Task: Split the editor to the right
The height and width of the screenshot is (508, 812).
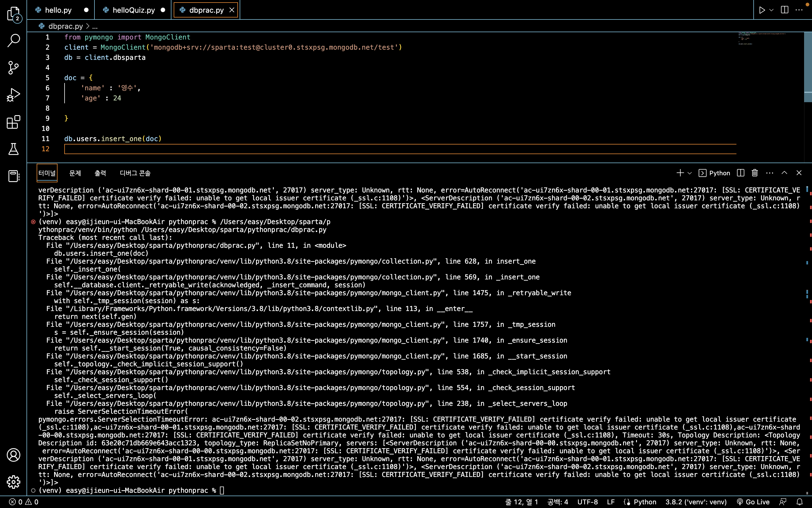Action: 784,10
